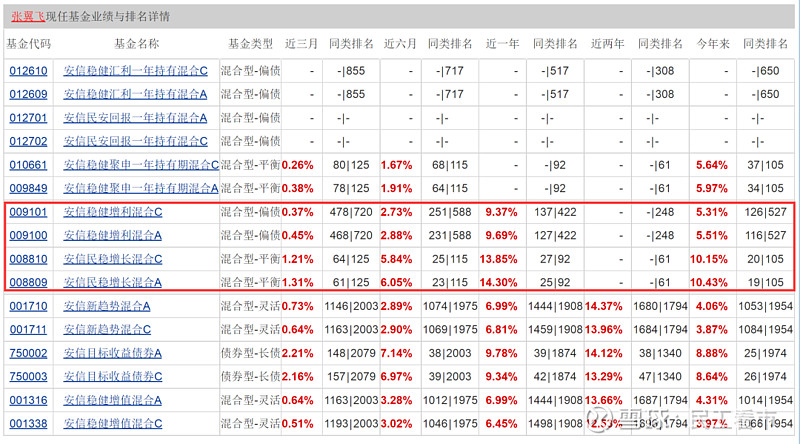Click the 基金代码 column header
Image resolution: width=800 pixels, height=444 pixels.
(29, 44)
